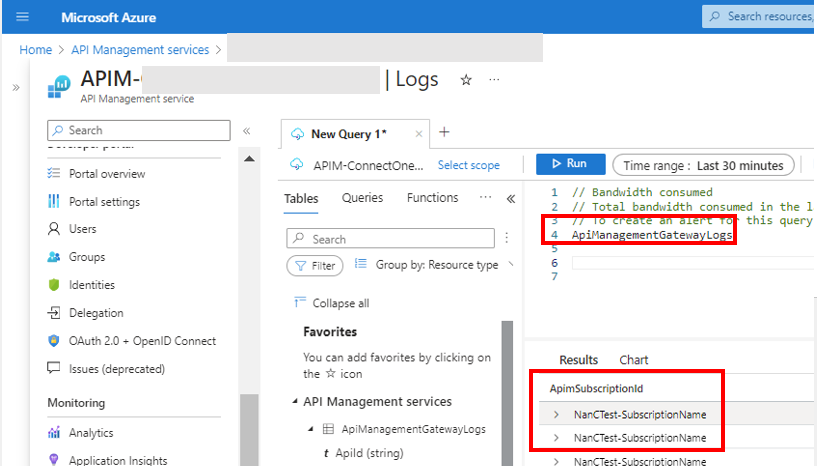
Task: Open Portal settings
Action: click(x=104, y=202)
